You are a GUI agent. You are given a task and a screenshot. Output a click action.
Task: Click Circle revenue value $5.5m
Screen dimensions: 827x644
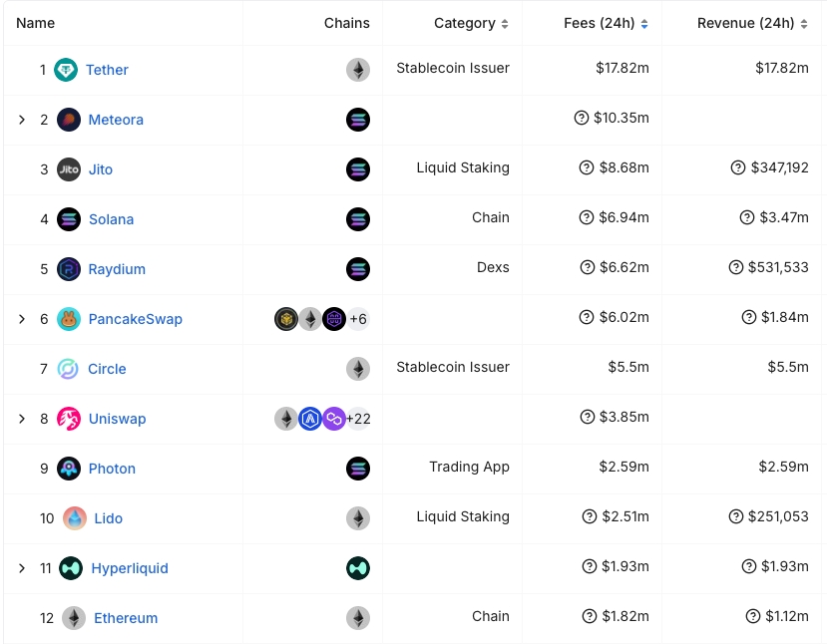(x=788, y=367)
